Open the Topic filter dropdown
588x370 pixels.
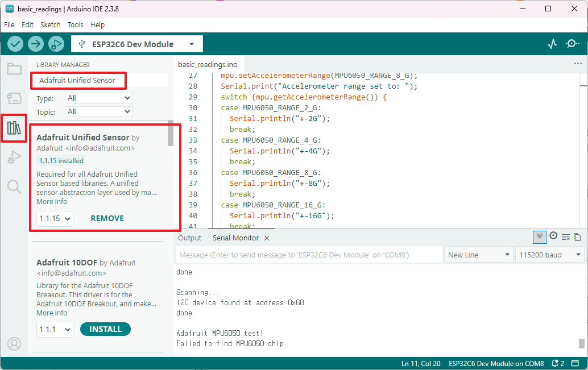(99, 112)
